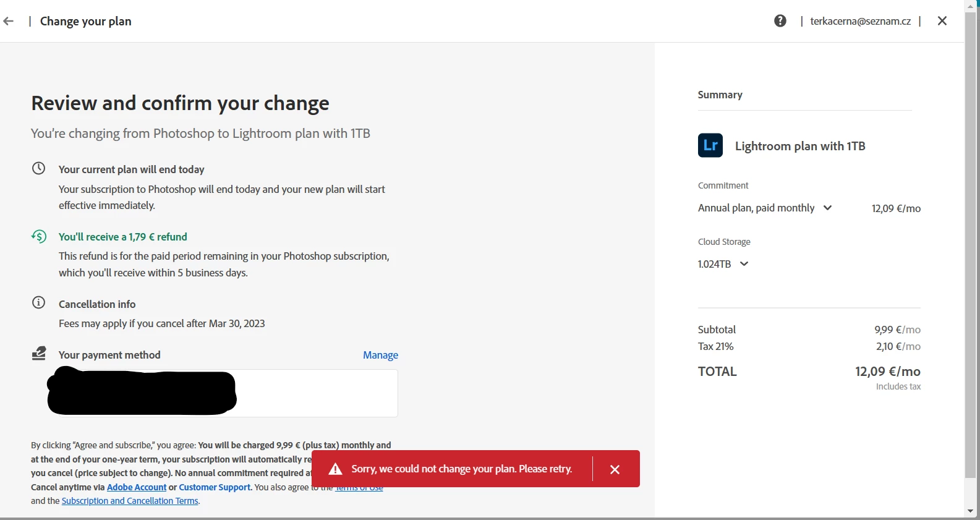The image size is (980, 520).
Task: Open Subscription and Cancellation Terms link
Action: (130, 501)
